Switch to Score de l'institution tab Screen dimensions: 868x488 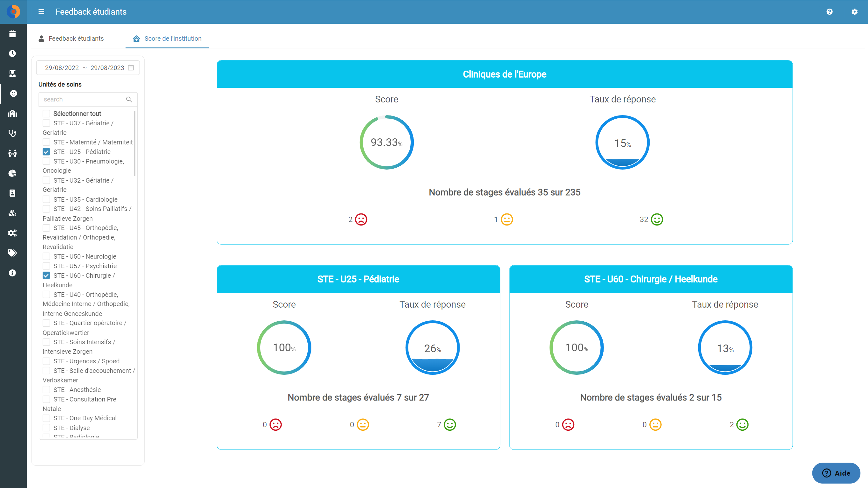tap(167, 38)
